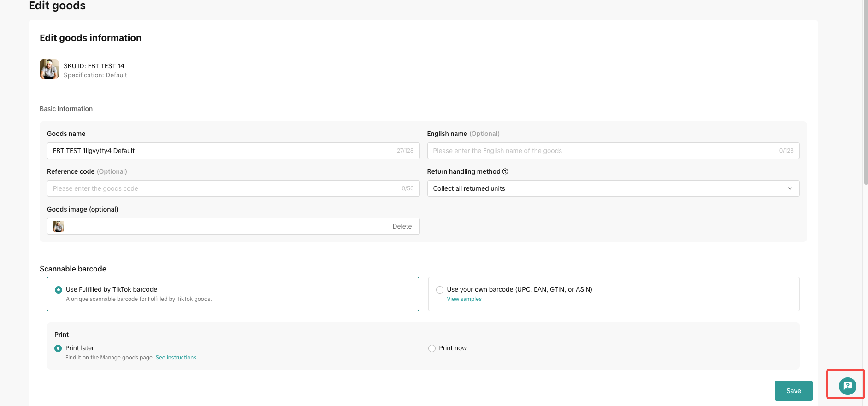Click the Reference code input field
Viewport: 868px width, 406px height.
click(221, 188)
